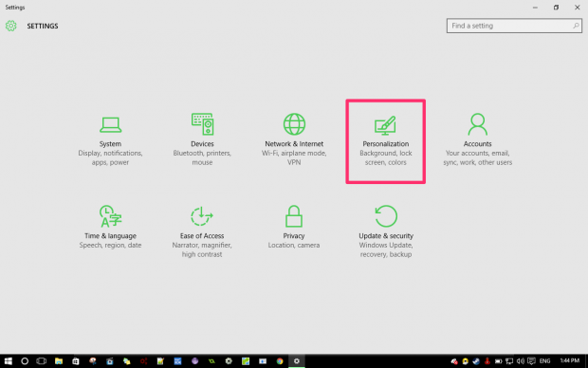Open Ease of Access settings
This screenshot has width=588, height=368.
tap(202, 231)
